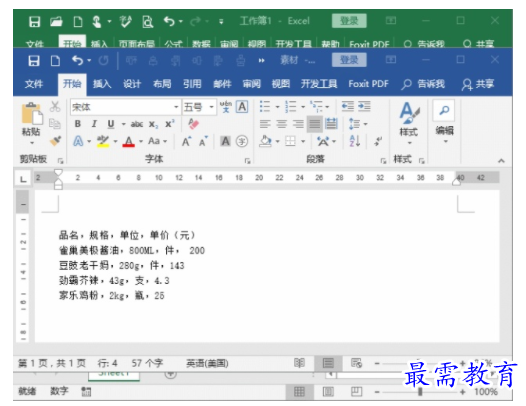Toggle Character shading A button
The image size is (526, 406).
click(x=225, y=141)
